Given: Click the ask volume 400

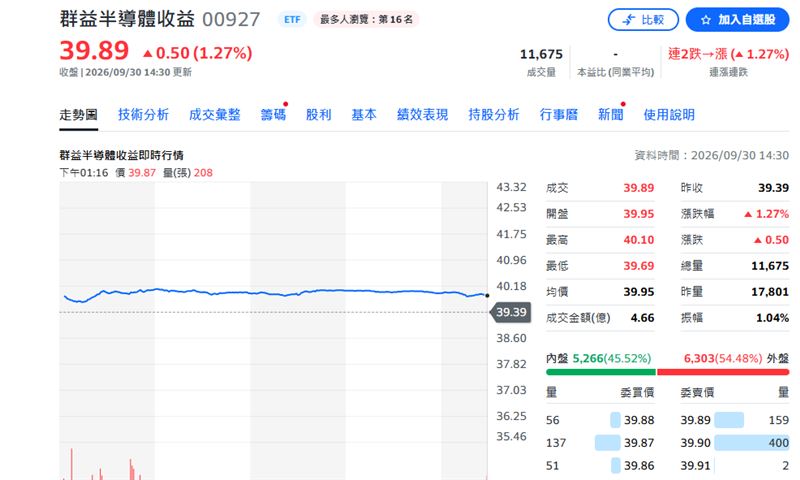Looking at the screenshot, I should 779,443.
